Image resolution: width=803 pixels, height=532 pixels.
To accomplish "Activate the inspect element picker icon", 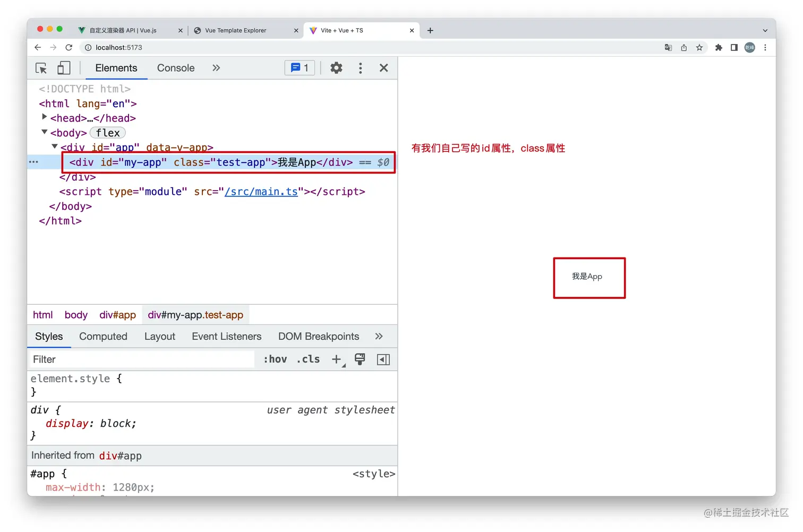I will [x=41, y=68].
